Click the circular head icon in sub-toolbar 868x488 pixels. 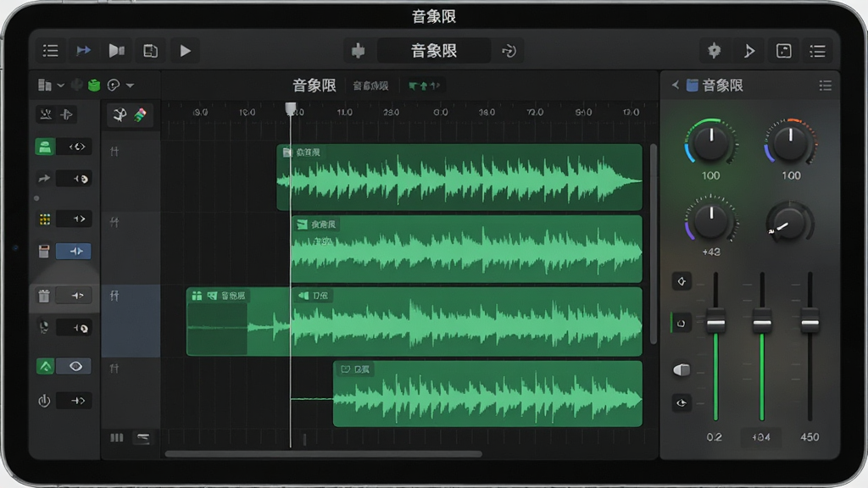pos(114,86)
